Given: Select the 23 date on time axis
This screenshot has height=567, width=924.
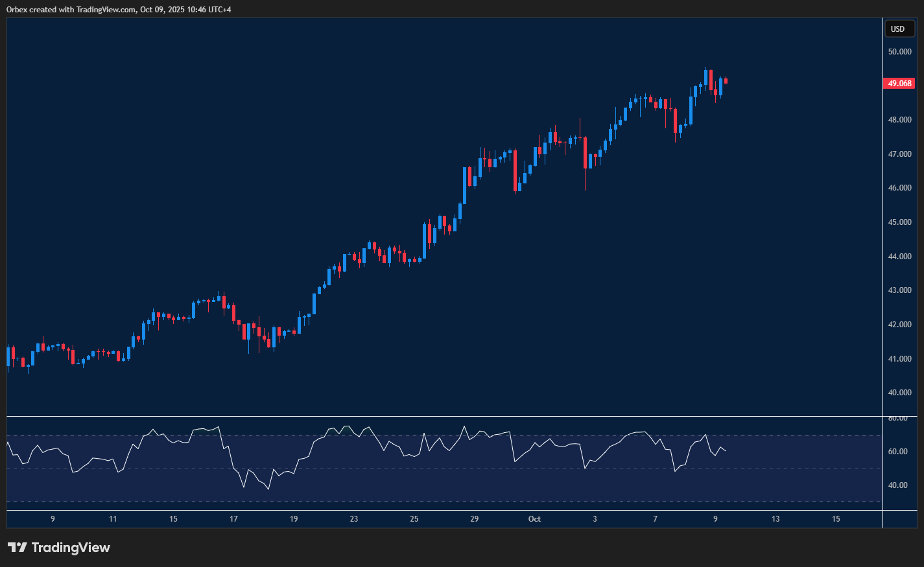Looking at the screenshot, I should point(354,519).
